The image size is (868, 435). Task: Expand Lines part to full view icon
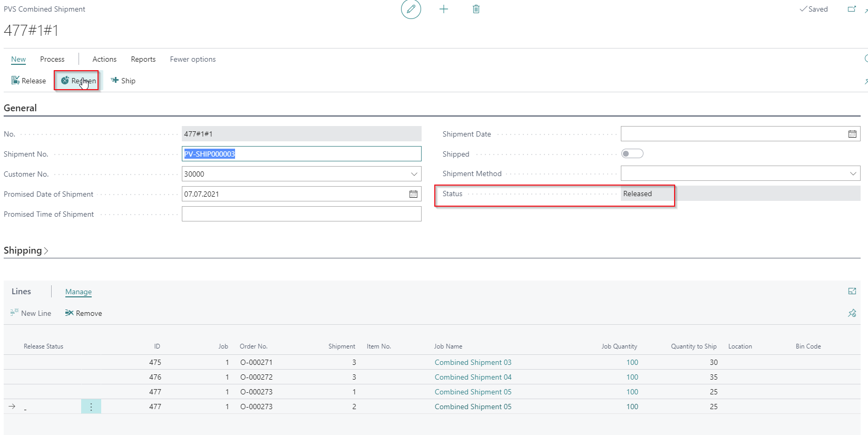(x=852, y=291)
